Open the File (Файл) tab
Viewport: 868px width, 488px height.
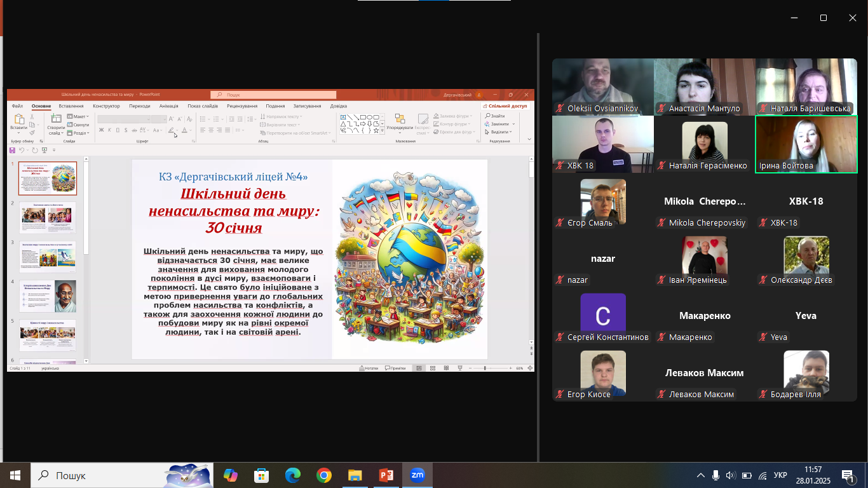click(17, 106)
